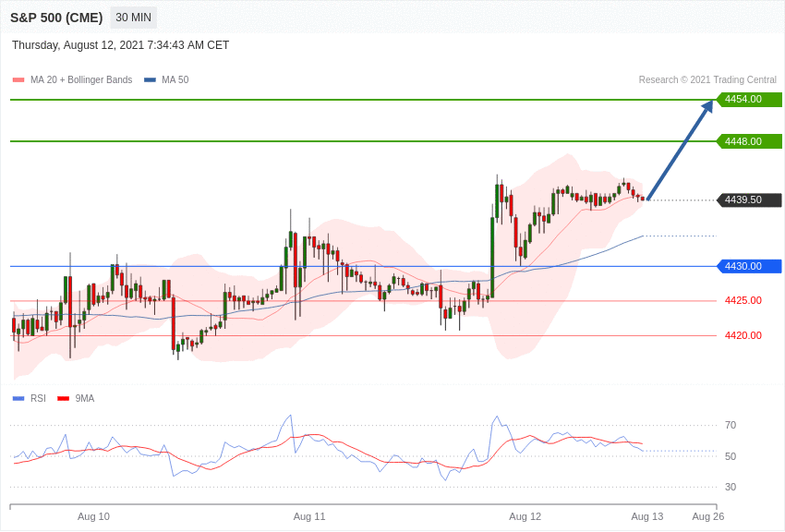Select the 4454.00 resistance price tag

click(749, 99)
